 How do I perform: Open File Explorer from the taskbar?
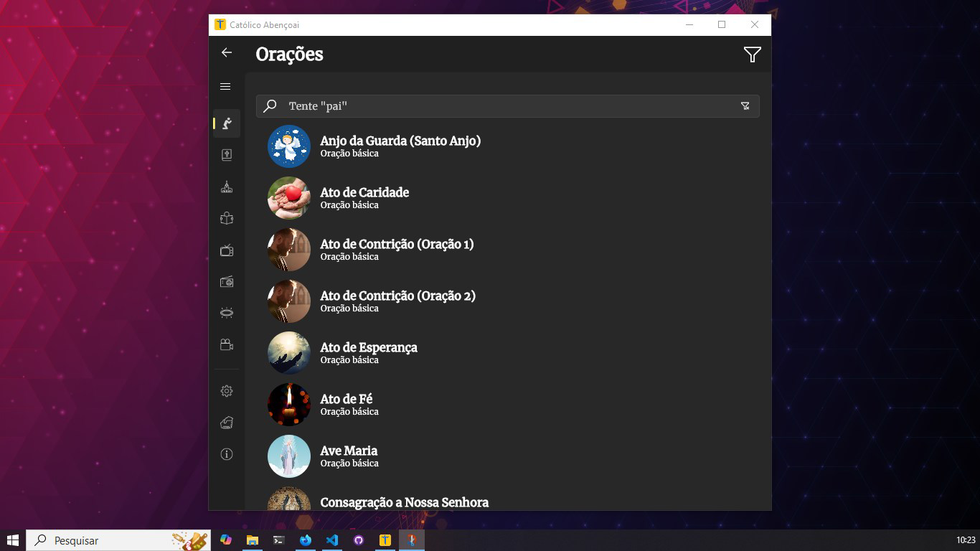coord(253,540)
